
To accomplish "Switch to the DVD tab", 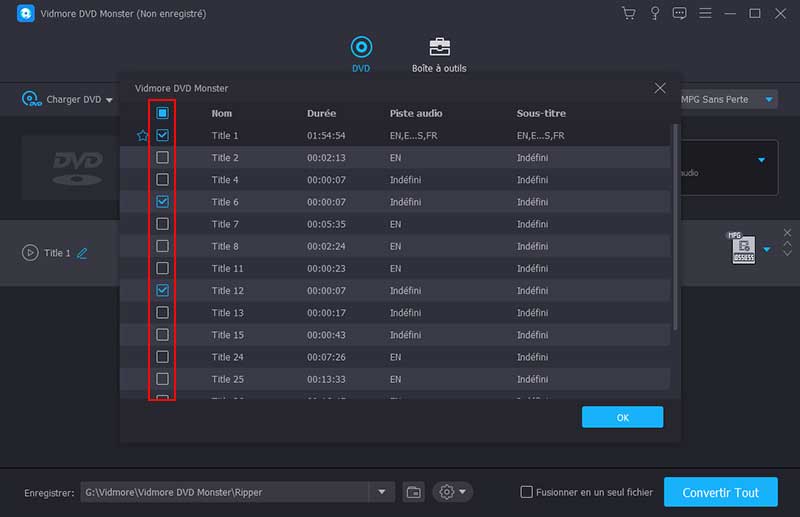I will point(361,54).
